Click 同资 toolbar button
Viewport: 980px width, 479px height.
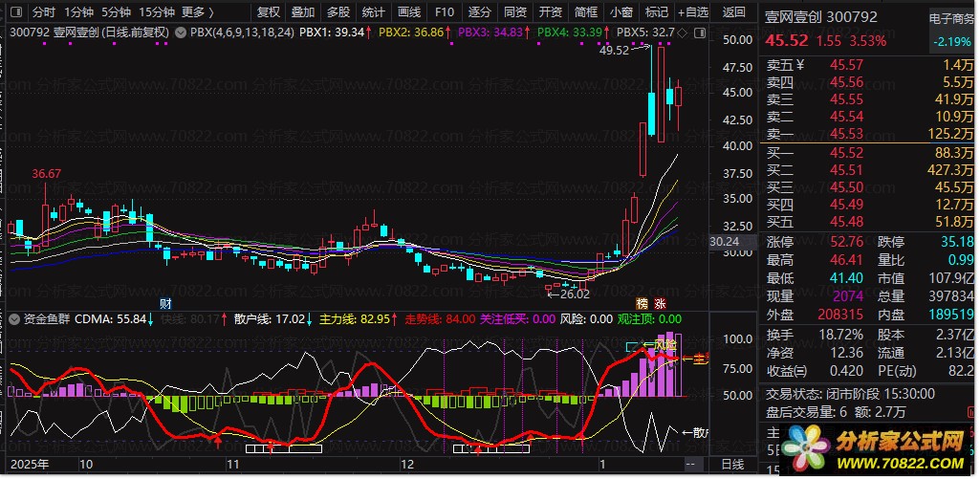coord(515,11)
